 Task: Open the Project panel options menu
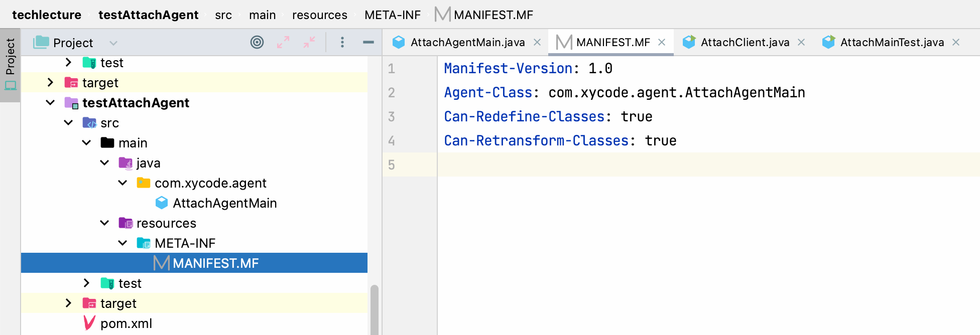[342, 43]
